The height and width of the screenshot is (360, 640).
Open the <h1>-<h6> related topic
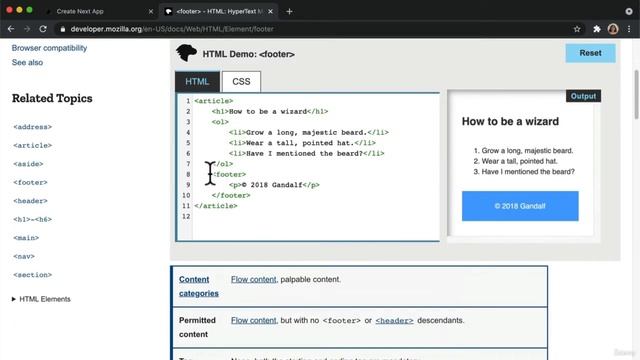(33, 220)
